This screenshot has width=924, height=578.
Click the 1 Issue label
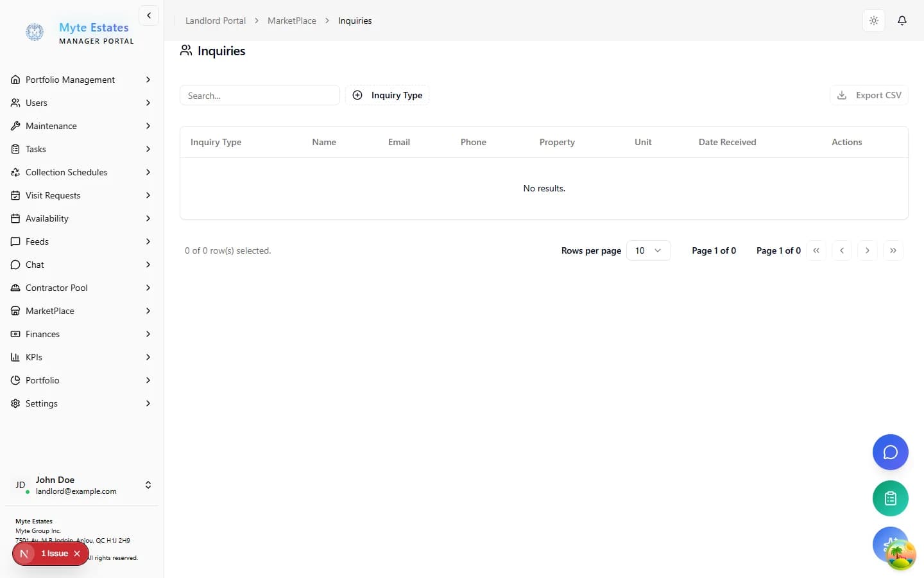pyautogui.click(x=55, y=554)
